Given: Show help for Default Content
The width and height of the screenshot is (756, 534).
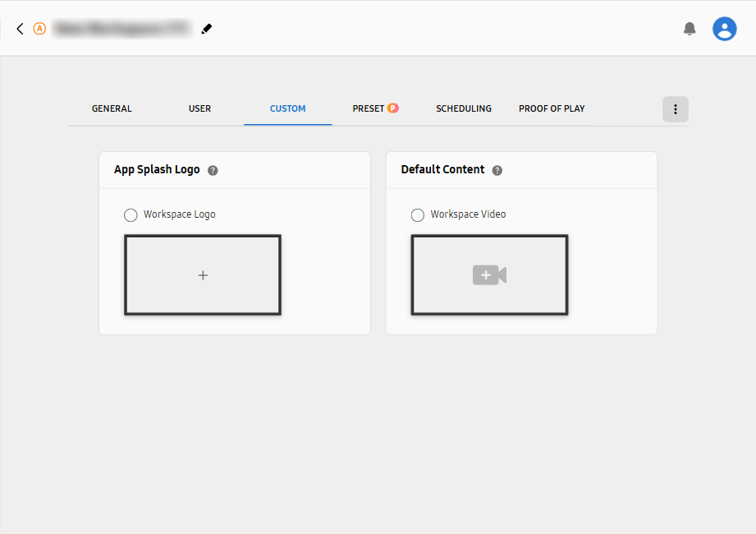Looking at the screenshot, I should tap(497, 170).
